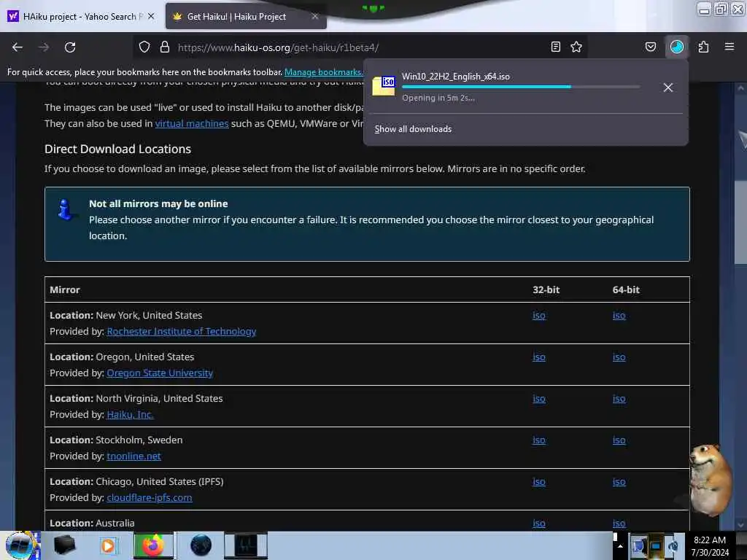Open the Haiku, Inc. provider link

click(x=130, y=415)
